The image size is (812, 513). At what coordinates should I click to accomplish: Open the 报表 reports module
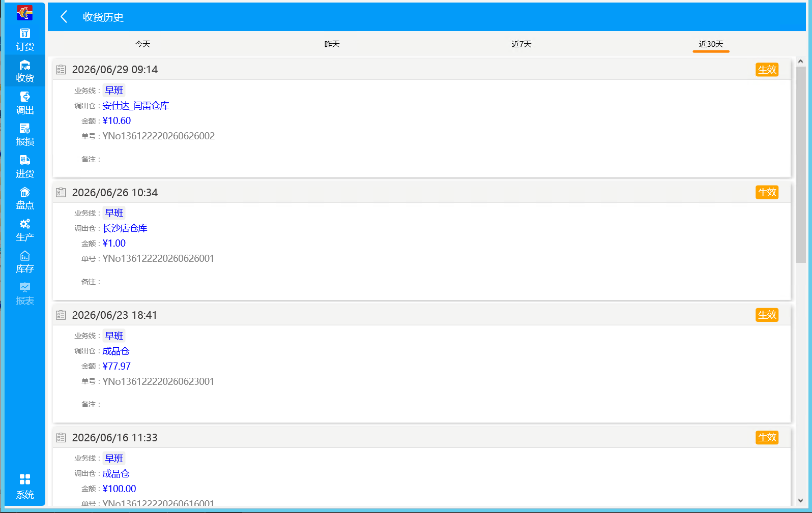pyautogui.click(x=25, y=294)
